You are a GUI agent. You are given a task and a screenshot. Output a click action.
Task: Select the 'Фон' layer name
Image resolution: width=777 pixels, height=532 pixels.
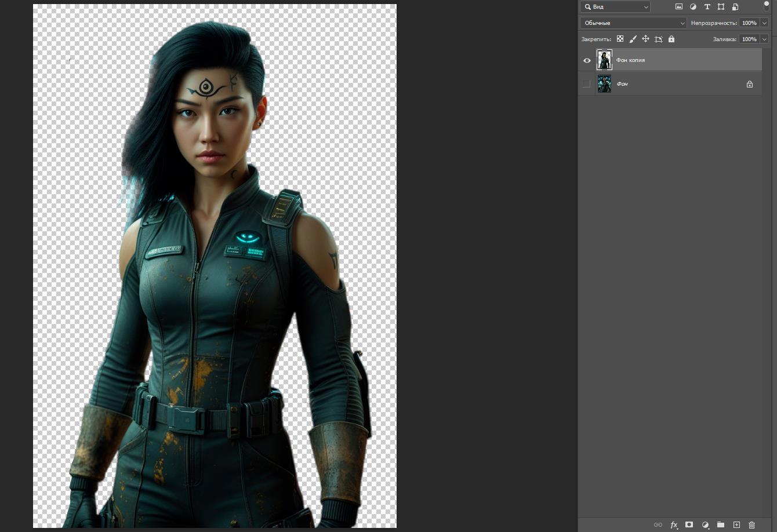622,84
